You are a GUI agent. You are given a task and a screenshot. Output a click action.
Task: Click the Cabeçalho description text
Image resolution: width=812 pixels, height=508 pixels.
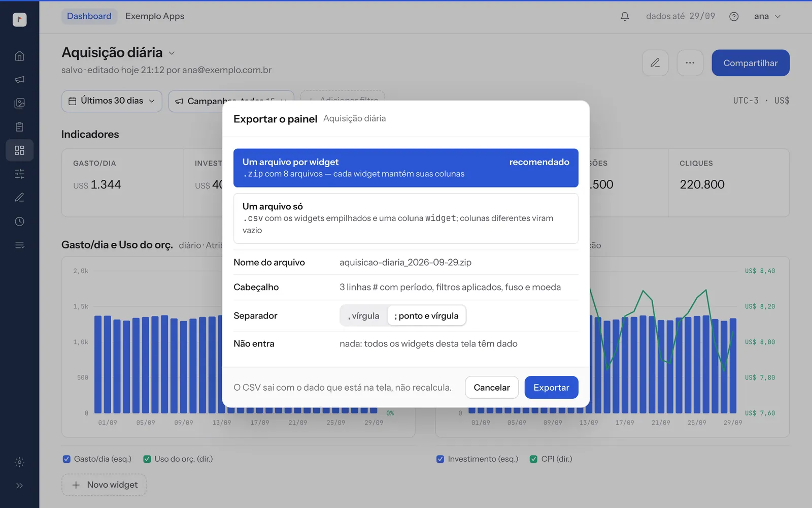pos(450,287)
